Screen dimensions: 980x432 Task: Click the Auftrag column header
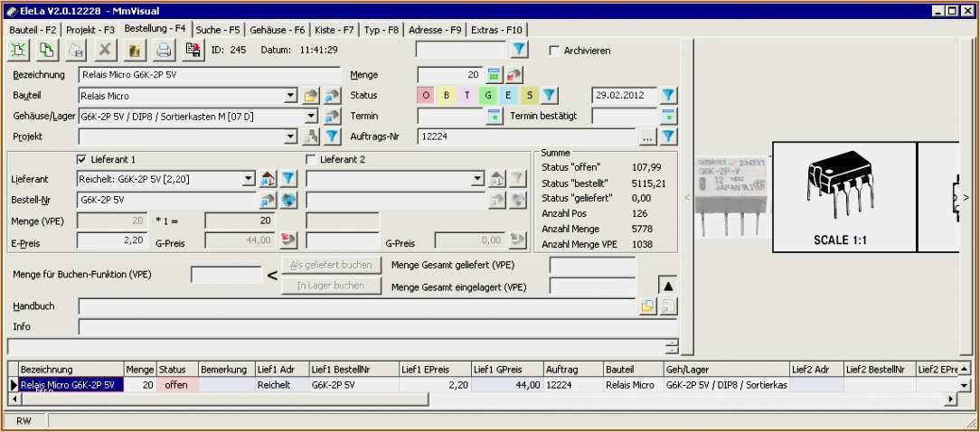point(573,370)
